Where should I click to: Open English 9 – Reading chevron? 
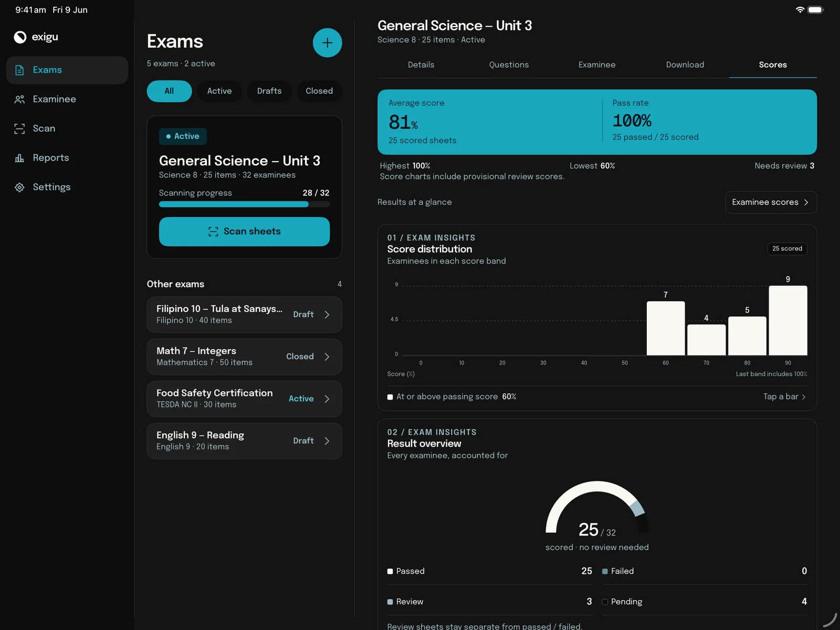327,441
